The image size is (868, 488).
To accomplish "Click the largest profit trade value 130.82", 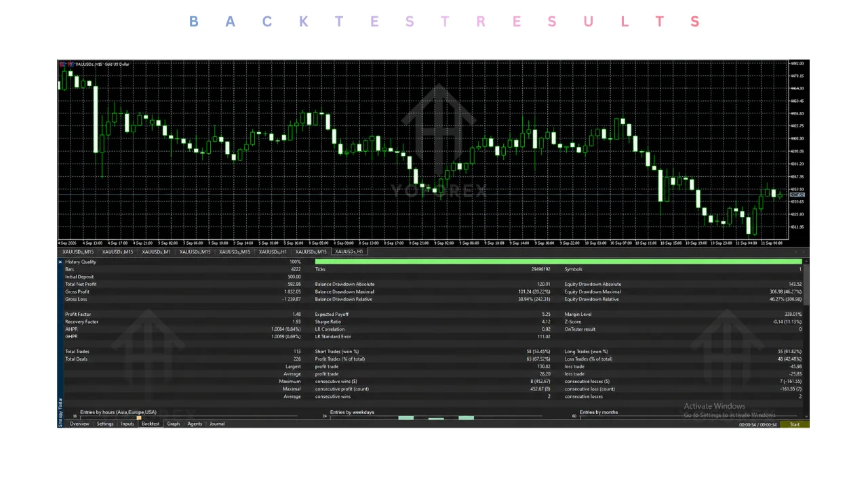I will click(544, 367).
